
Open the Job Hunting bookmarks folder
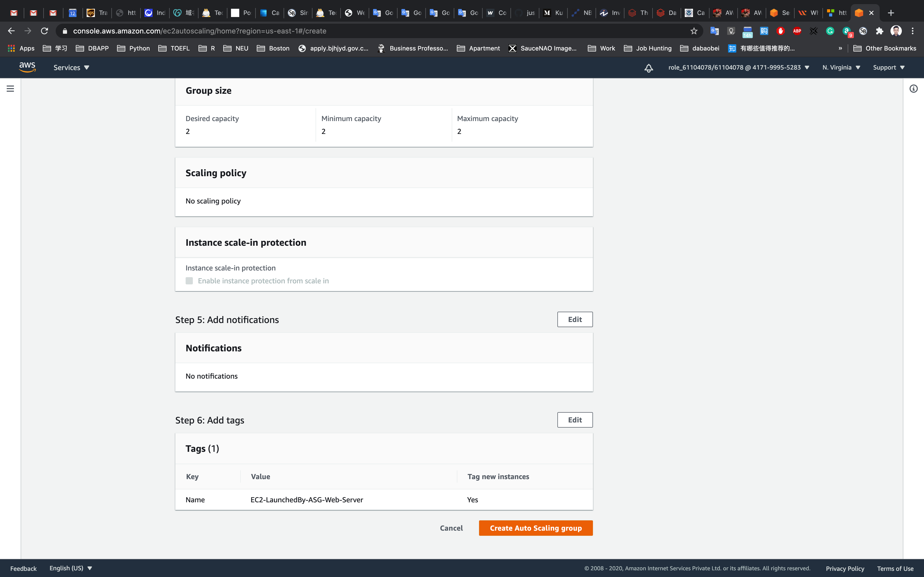648,48
